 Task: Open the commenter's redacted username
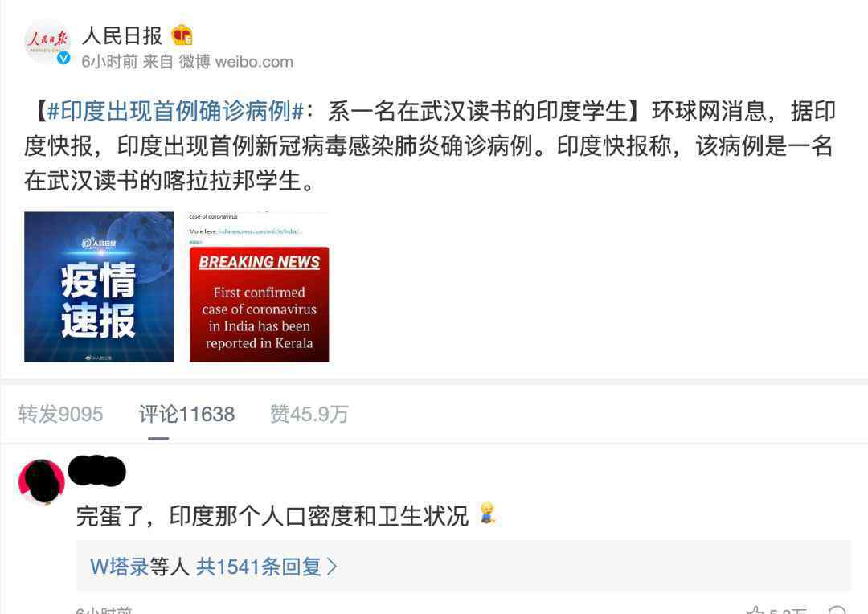click(97, 471)
